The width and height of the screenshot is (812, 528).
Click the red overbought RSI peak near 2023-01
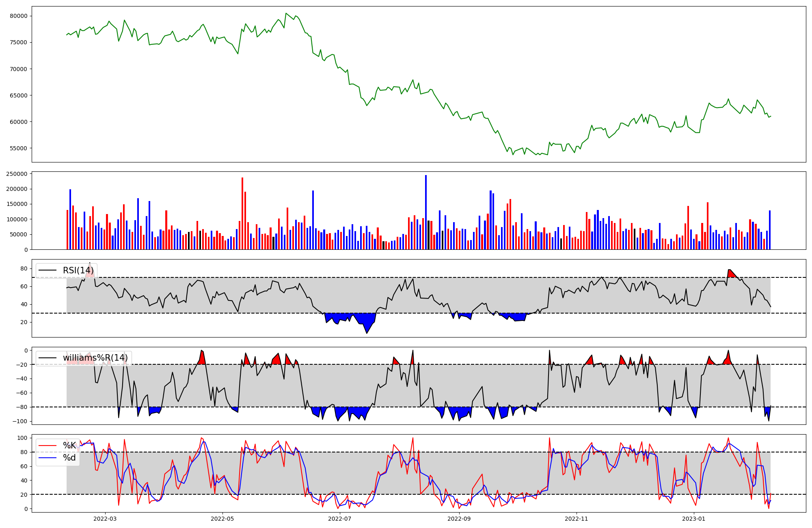click(731, 273)
